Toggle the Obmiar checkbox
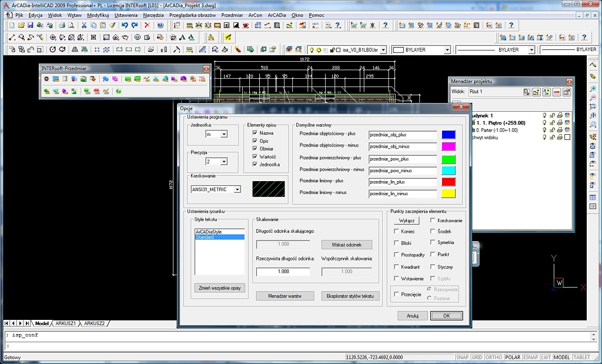The image size is (602, 364). [255, 149]
